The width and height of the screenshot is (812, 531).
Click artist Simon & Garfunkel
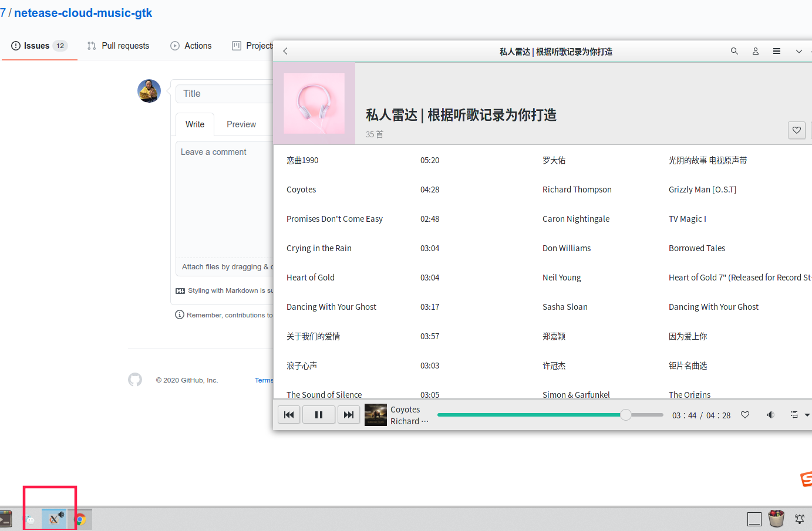[x=576, y=395]
